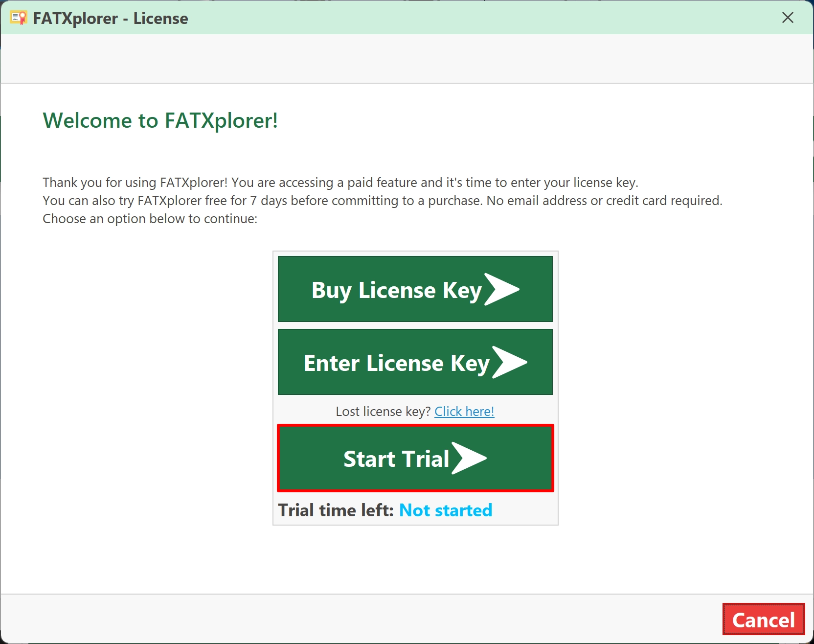Click the 'try FATXplorer free for 7 days' line
This screenshot has height=644, width=814.
383,201
